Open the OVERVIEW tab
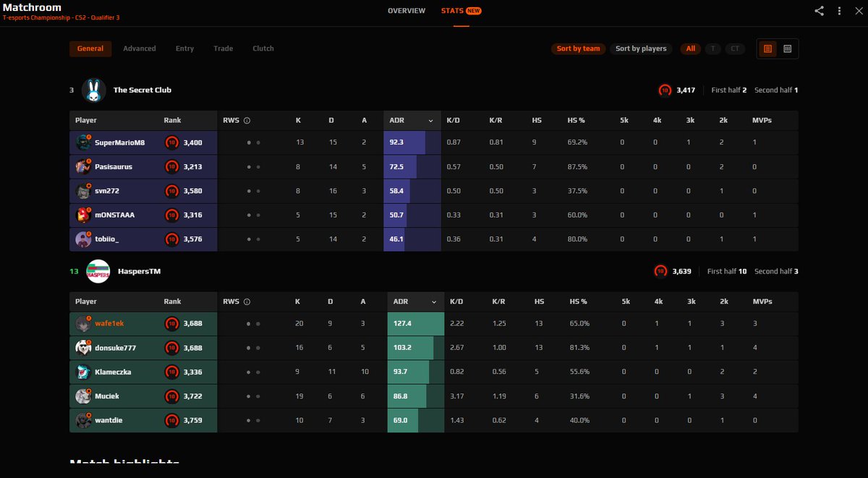This screenshot has width=868, height=478. (407, 11)
